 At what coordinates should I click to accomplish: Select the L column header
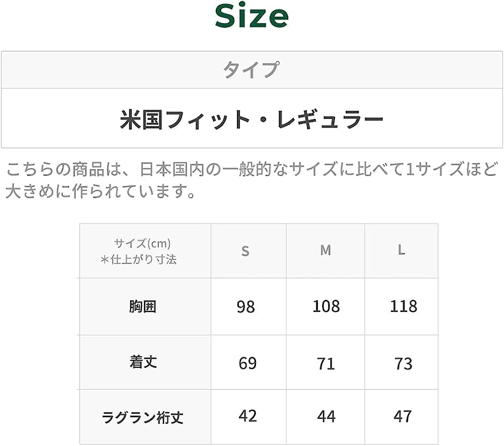402,250
